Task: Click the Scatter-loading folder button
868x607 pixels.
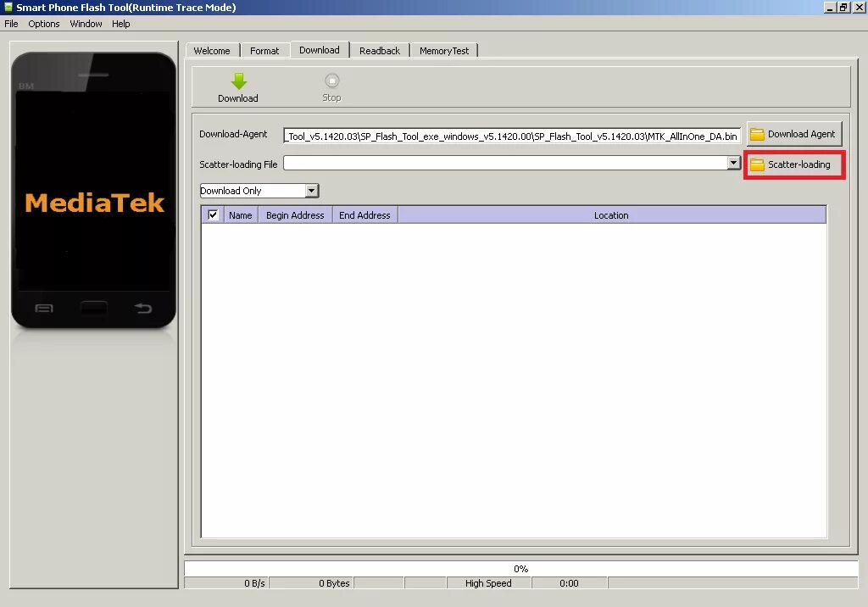Action: coord(793,164)
